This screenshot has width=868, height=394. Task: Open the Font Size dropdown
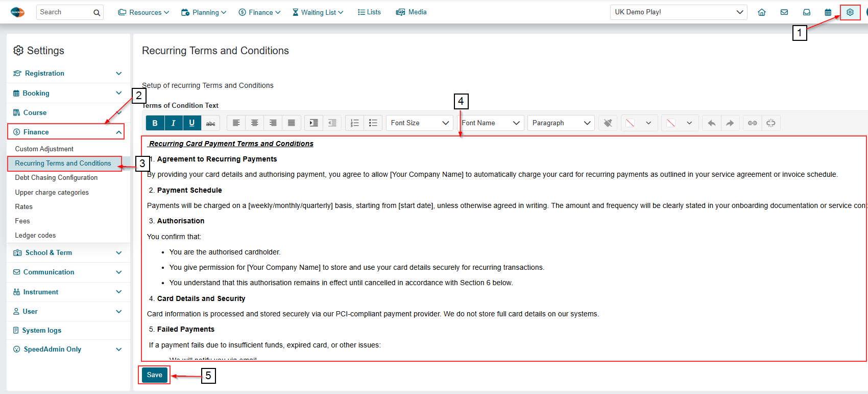(419, 123)
